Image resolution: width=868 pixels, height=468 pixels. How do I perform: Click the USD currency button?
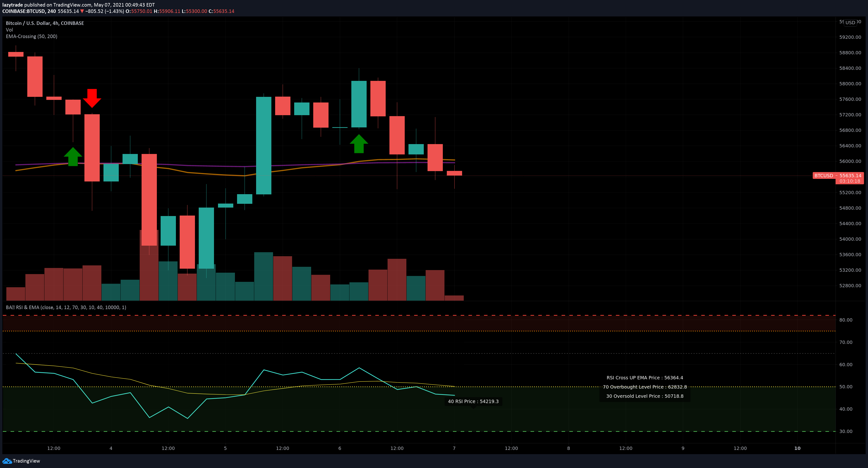(x=850, y=23)
